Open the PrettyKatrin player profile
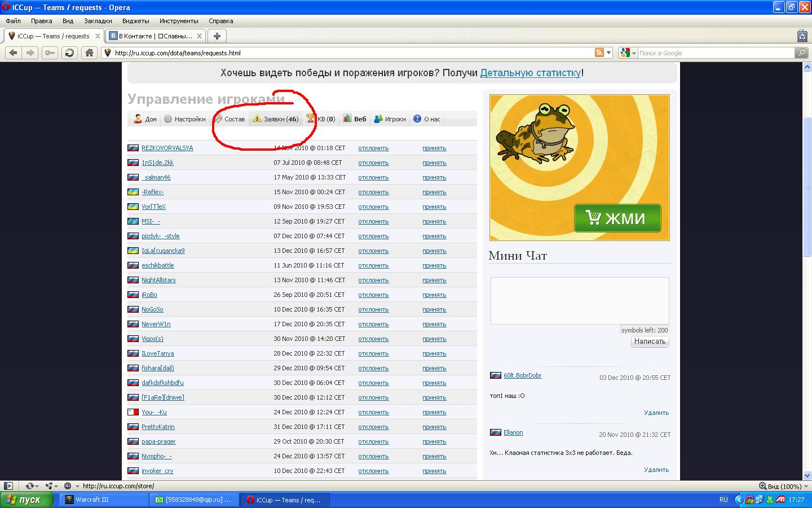This screenshot has height=508, width=812. tap(158, 427)
